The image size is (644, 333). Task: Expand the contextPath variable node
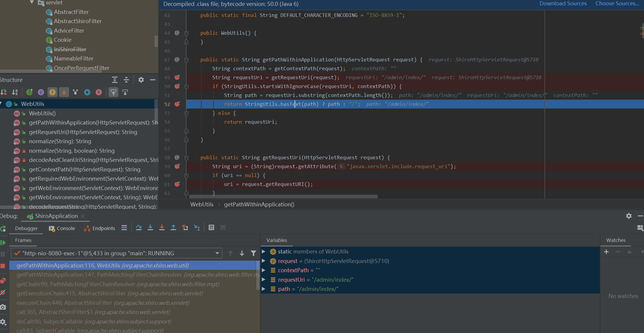264,270
